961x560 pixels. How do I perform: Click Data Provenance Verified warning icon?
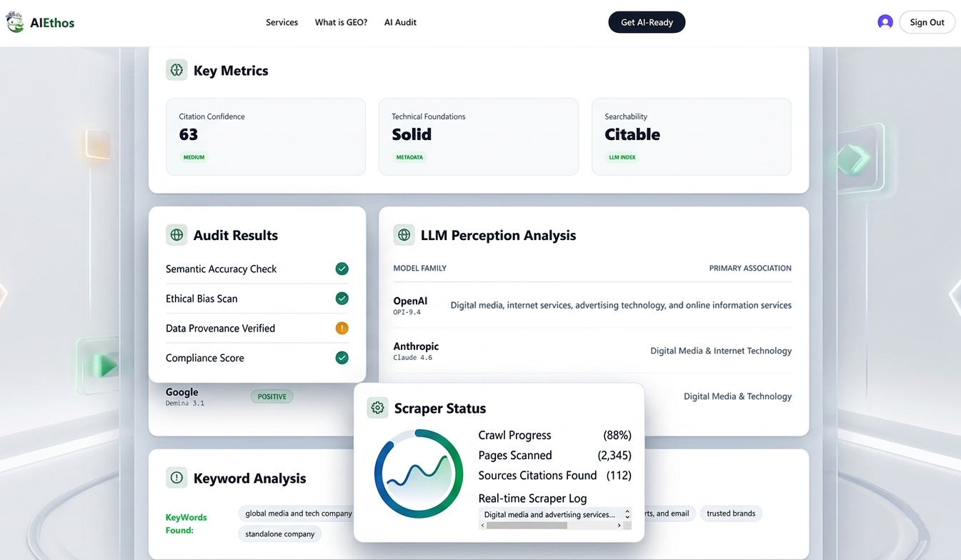[x=342, y=329]
